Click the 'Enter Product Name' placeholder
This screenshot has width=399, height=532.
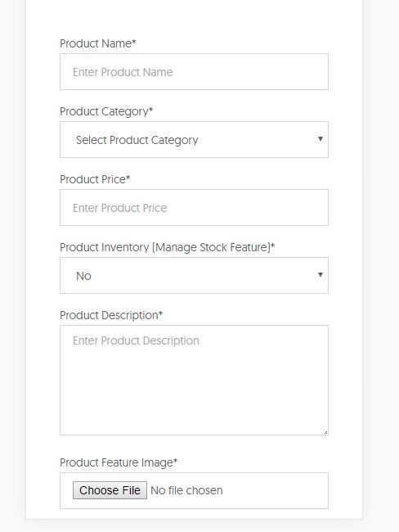coord(123,72)
